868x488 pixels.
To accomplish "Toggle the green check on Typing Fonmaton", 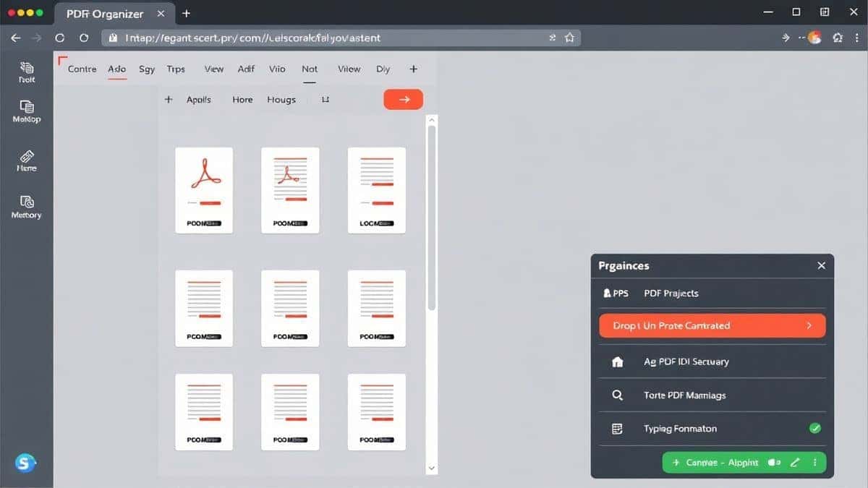I will [815, 429].
